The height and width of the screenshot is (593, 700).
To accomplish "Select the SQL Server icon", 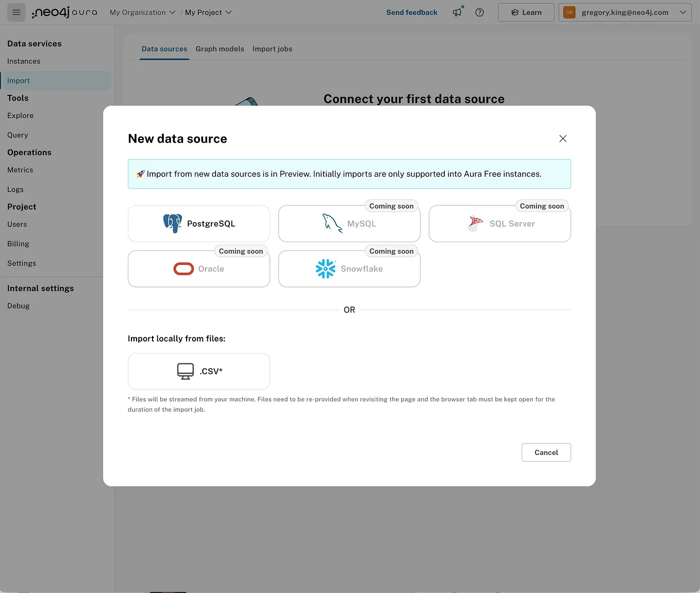I will tap(474, 223).
